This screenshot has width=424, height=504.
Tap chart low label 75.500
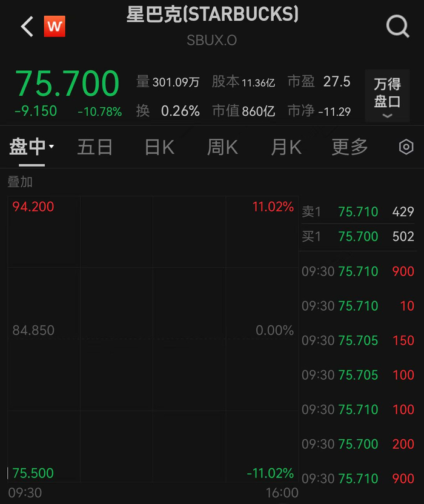click(x=33, y=473)
